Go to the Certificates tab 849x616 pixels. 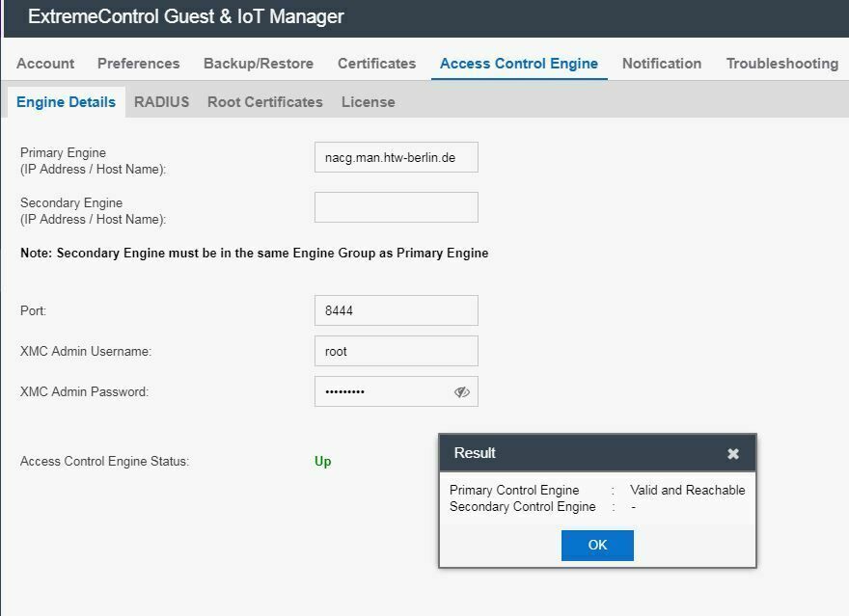376,64
